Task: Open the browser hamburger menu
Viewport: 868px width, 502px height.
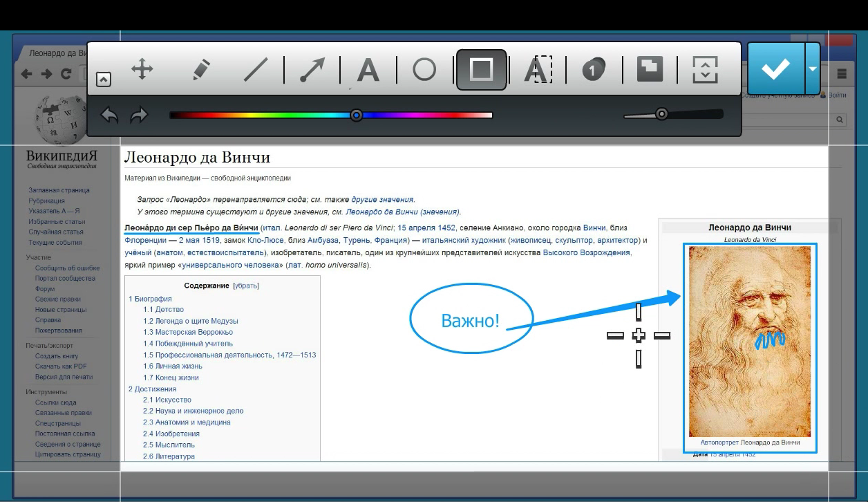Action: pos(842,73)
